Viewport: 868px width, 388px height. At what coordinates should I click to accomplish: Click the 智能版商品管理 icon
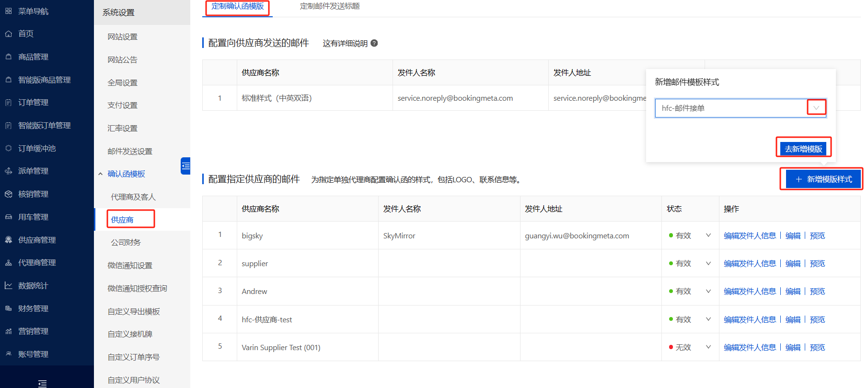(x=8, y=80)
